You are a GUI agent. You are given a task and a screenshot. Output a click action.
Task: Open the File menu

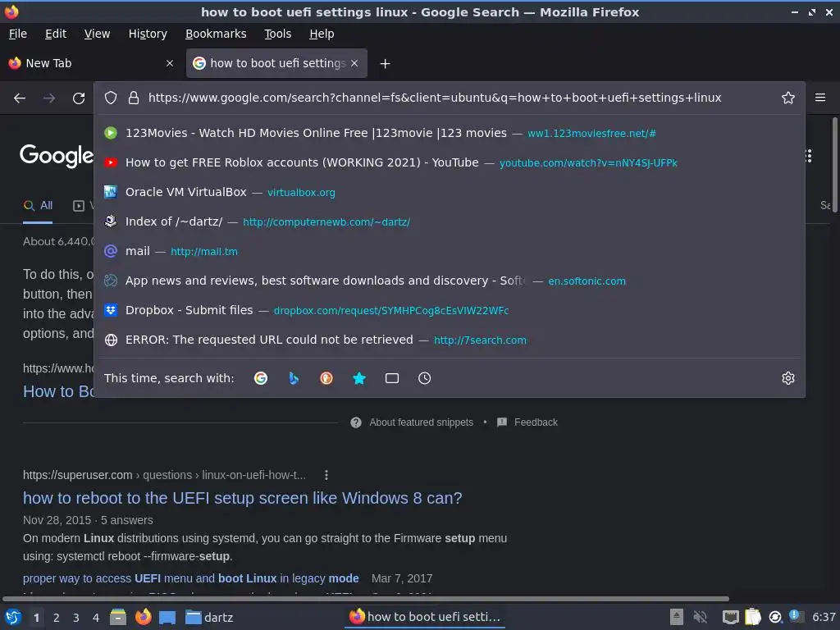tap(18, 34)
